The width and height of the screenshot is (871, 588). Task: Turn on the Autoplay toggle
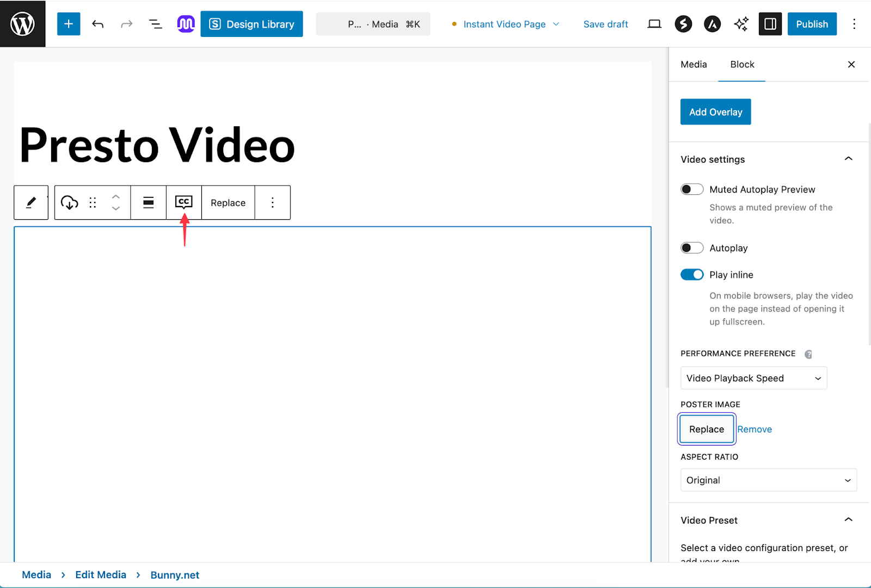pos(692,247)
